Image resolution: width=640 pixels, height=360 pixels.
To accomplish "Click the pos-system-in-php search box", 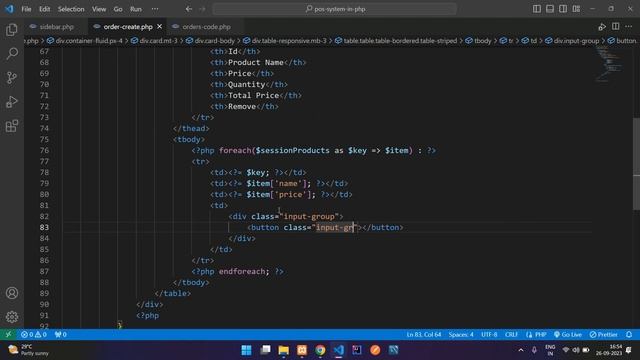I will click(x=334, y=9).
